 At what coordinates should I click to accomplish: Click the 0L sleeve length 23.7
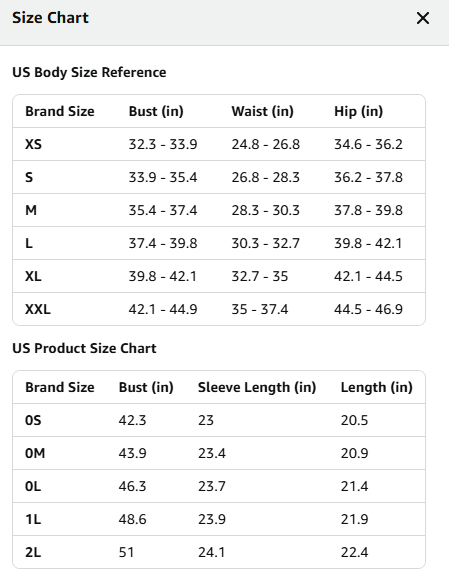tap(212, 486)
